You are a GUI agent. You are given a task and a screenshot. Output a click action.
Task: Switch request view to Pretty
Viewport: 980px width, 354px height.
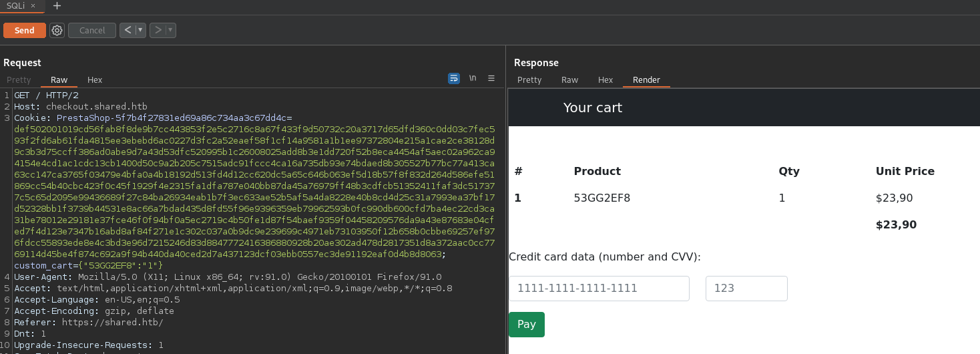point(19,80)
